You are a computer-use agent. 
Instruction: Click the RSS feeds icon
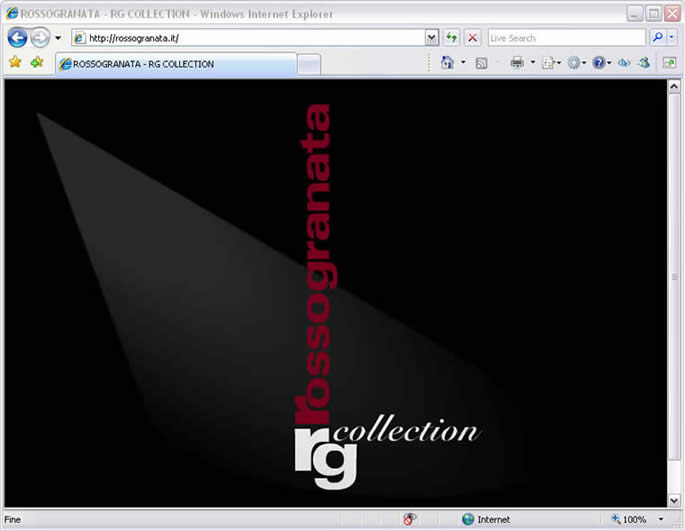tap(481, 63)
